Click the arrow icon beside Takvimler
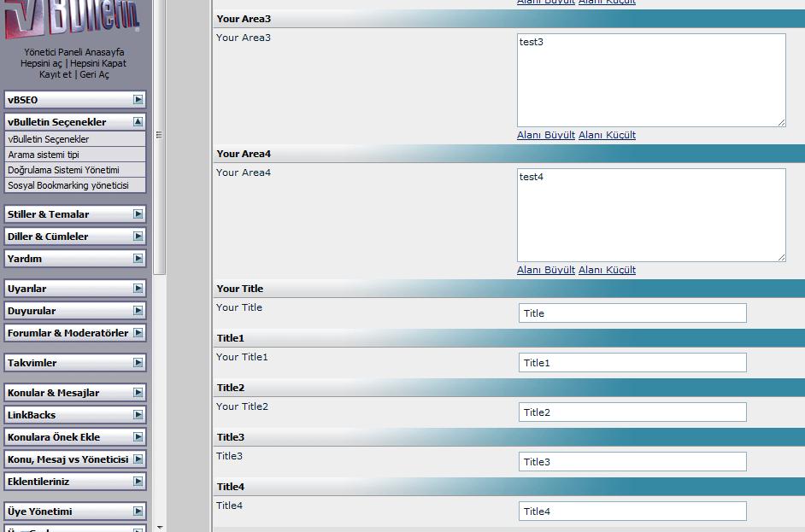This screenshot has height=532, width=805. point(138,363)
